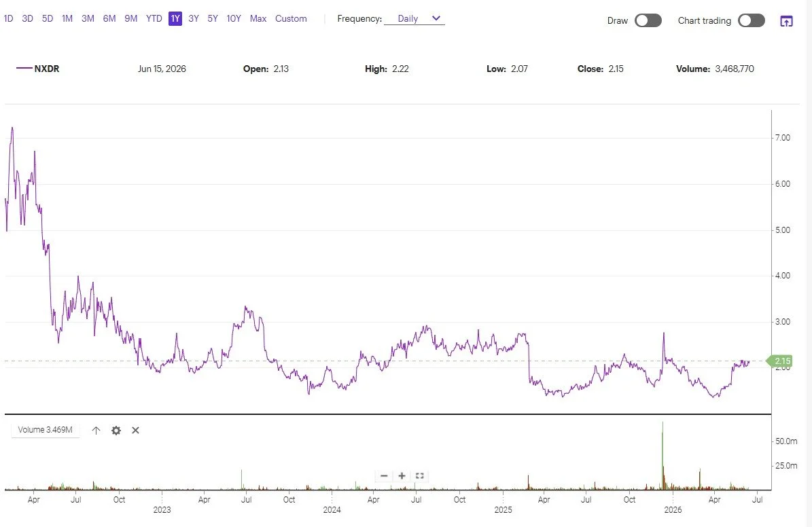Select the 5D time range
This screenshot has height=527, width=812.
click(x=48, y=18)
